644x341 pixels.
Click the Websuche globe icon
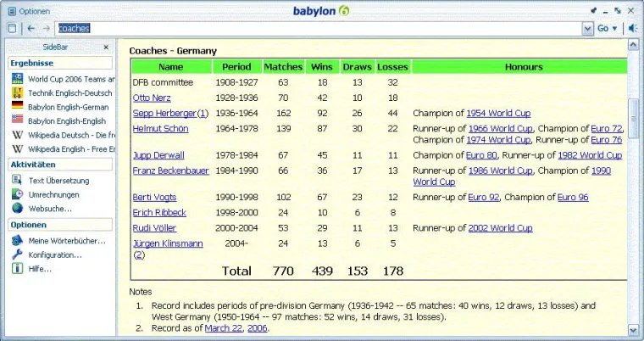click(17, 208)
